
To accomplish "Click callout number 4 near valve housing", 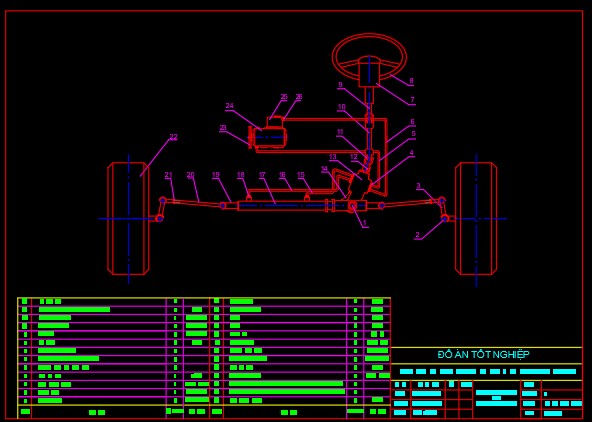I will pyautogui.click(x=412, y=153).
